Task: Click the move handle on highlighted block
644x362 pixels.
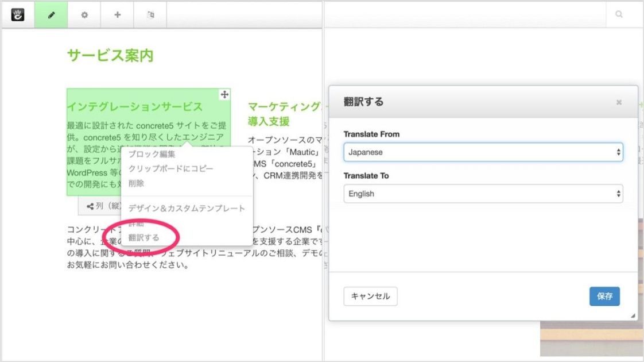Action: pyautogui.click(x=224, y=95)
